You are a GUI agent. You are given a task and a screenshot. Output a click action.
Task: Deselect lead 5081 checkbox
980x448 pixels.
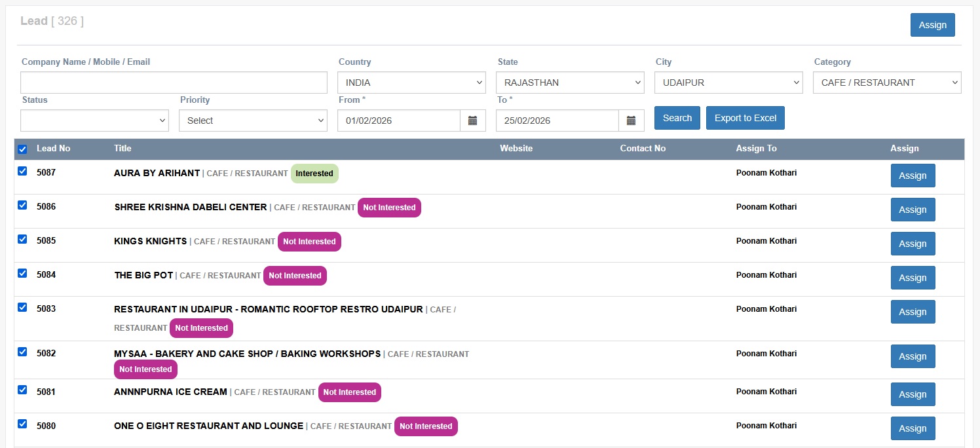click(x=22, y=390)
